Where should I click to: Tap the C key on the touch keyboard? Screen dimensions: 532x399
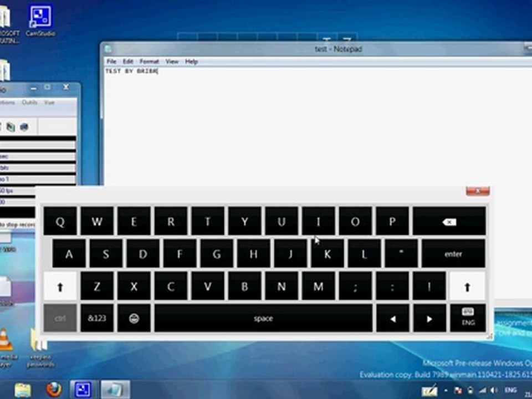[171, 286]
